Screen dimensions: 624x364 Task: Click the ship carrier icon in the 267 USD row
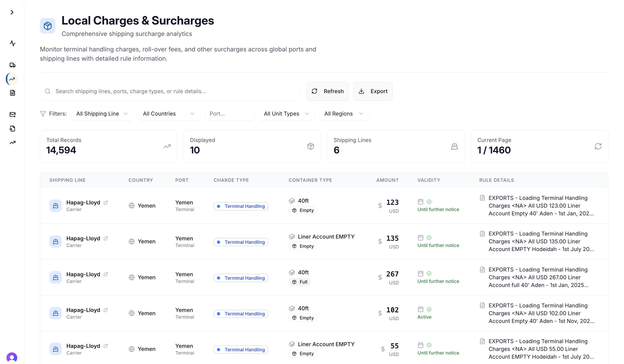tap(56, 277)
